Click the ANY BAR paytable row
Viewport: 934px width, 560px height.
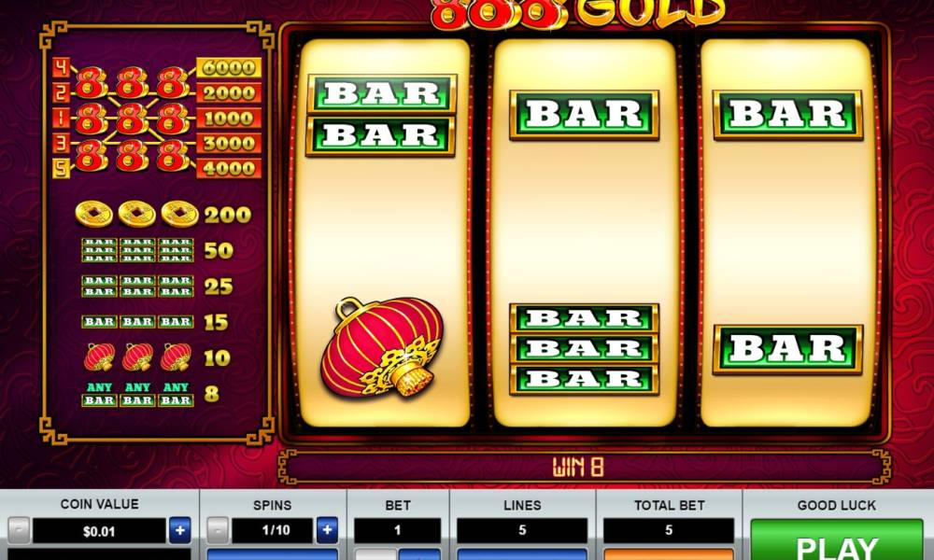click(150, 394)
